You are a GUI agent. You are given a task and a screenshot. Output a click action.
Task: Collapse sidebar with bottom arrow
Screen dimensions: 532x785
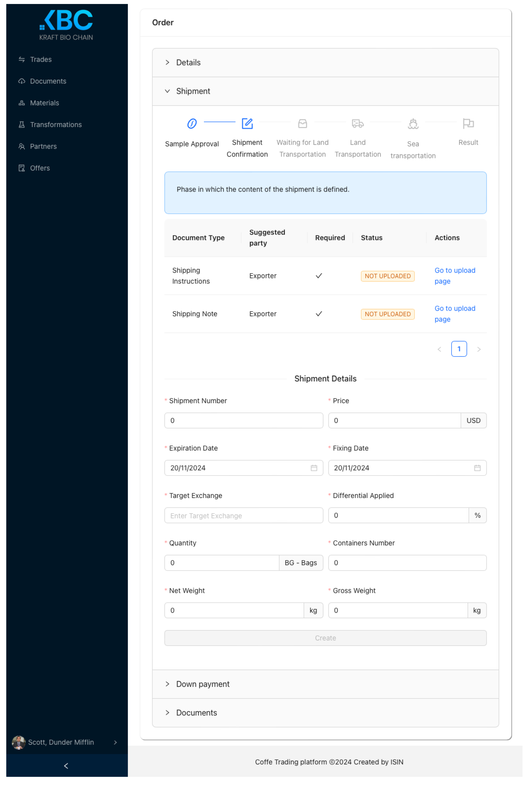point(66,766)
